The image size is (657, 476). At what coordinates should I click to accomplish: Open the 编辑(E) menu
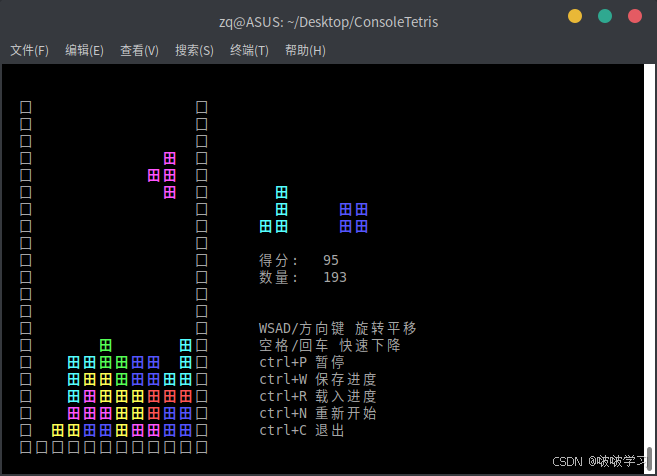click(84, 51)
